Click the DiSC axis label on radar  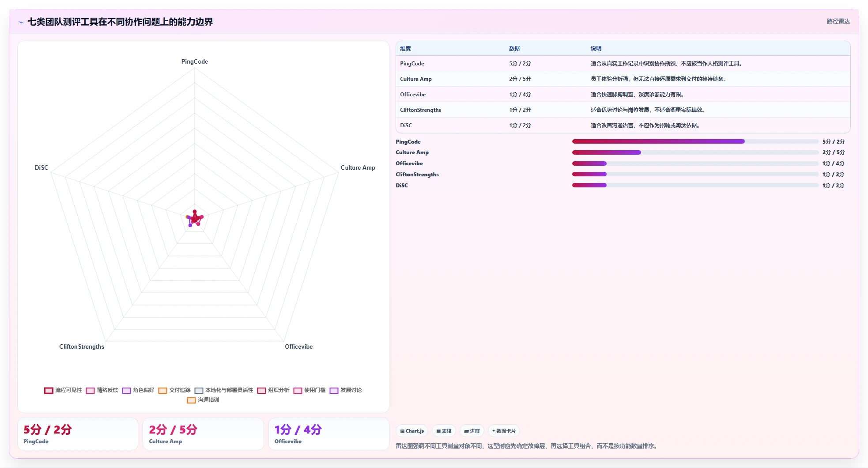(42, 167)
